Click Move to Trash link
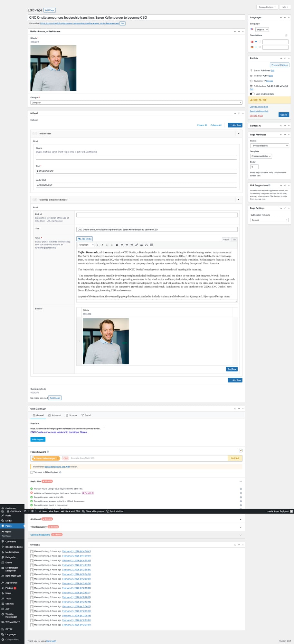The image size is (294, 644). click(x=256, y=116)
